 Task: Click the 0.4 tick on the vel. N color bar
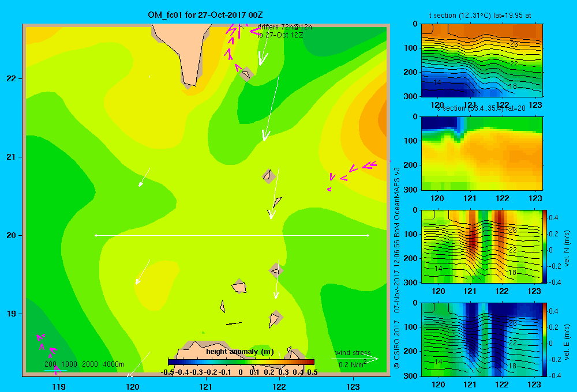pos(553,218)
